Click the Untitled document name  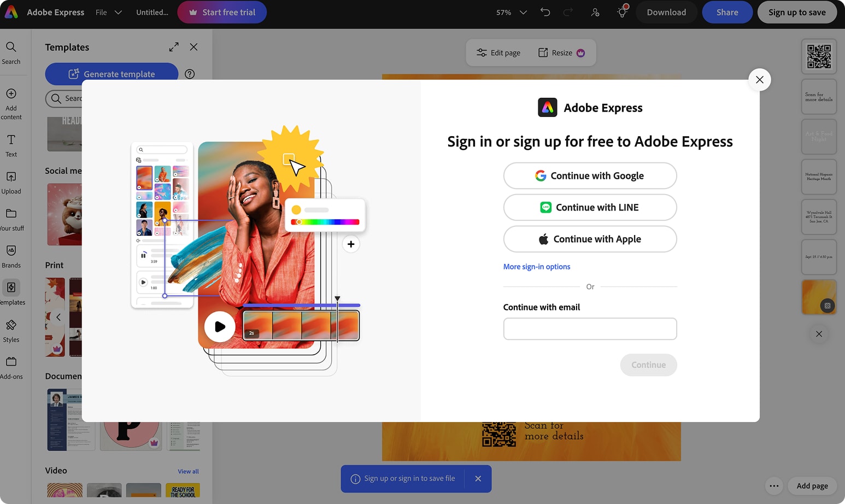point(152,12)
